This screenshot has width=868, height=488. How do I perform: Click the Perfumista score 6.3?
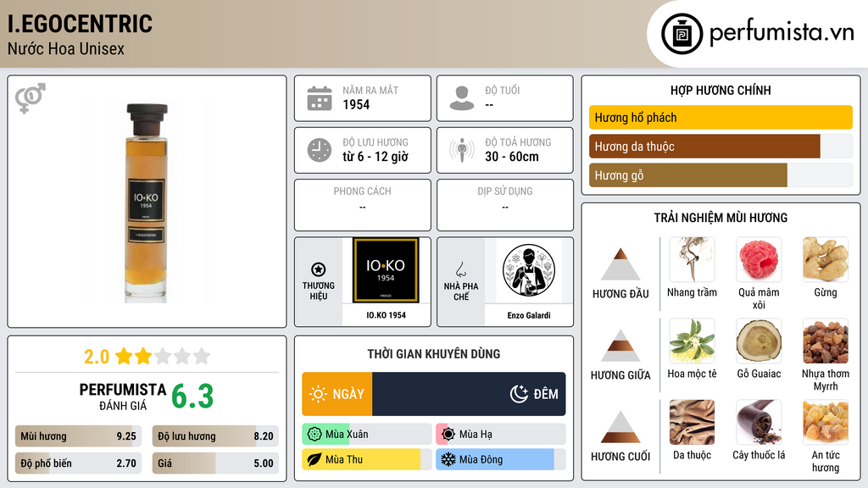point(192,396)
